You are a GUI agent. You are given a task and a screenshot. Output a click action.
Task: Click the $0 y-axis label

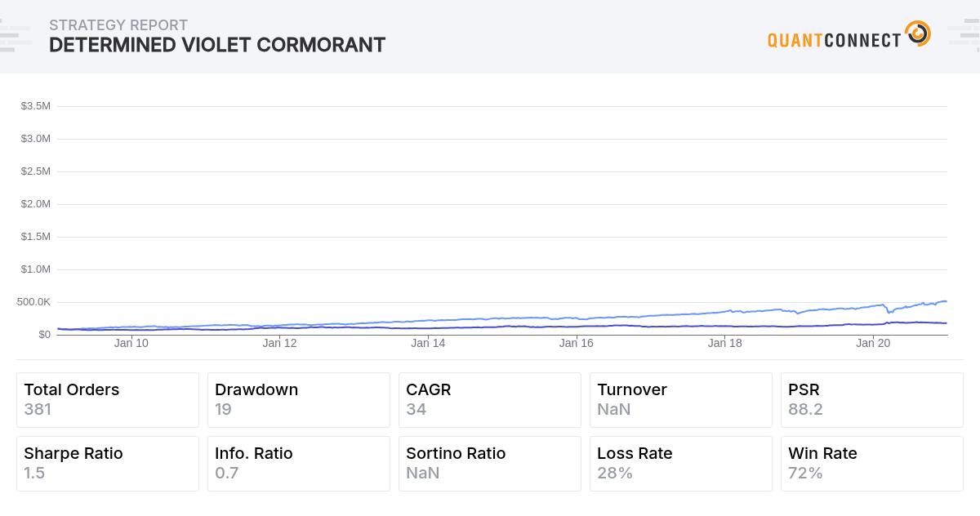(x=44, y=335)
